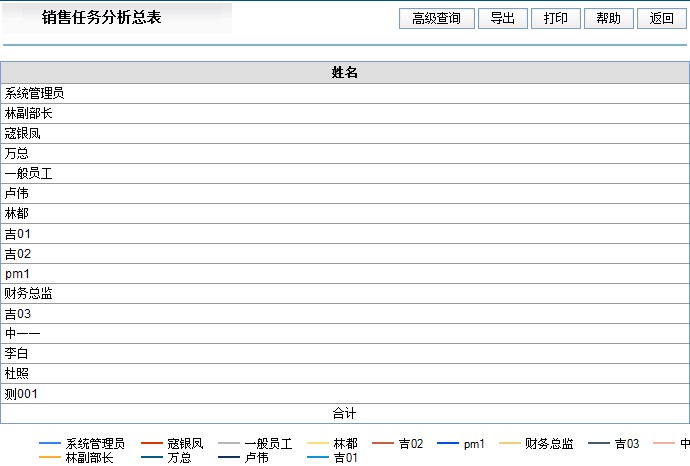
Task: Click the 吉01 legend color line
Action: [319, 457]
